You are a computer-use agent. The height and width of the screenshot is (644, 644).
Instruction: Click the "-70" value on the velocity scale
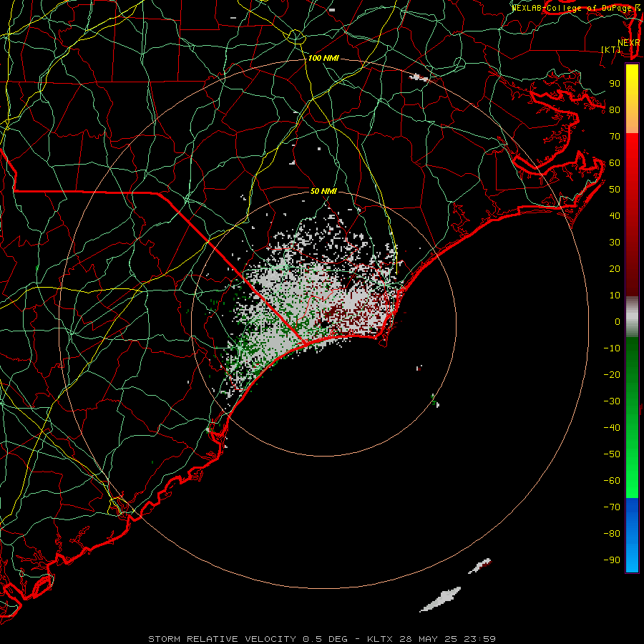click(612, 507)
